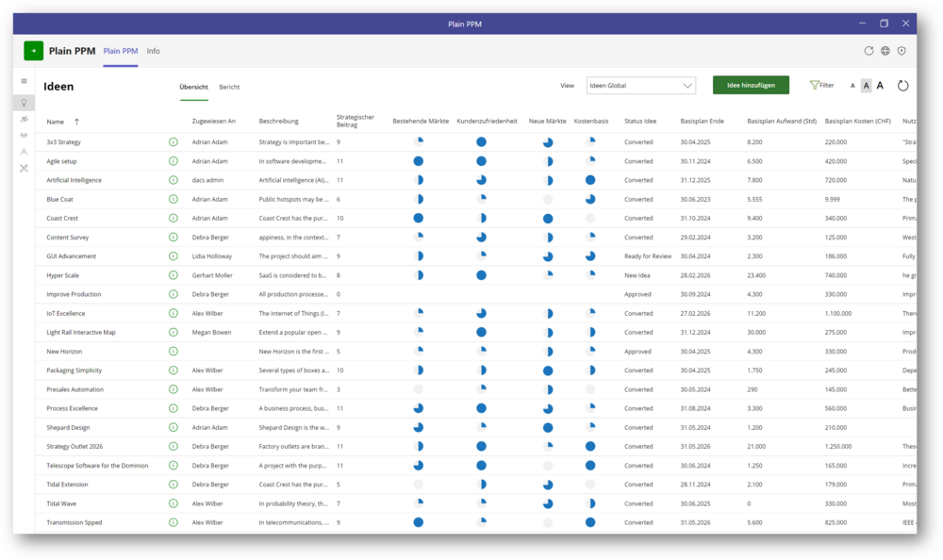
Task: Reload using the header refresh icon beside globe
Action: click(869, 51)
